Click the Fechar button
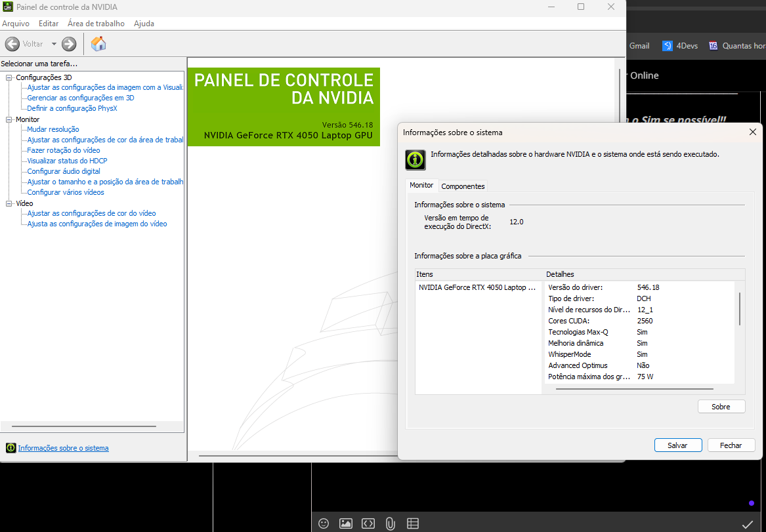The width and height of the screenshot is (766, 532). click(x=731, y=445)
